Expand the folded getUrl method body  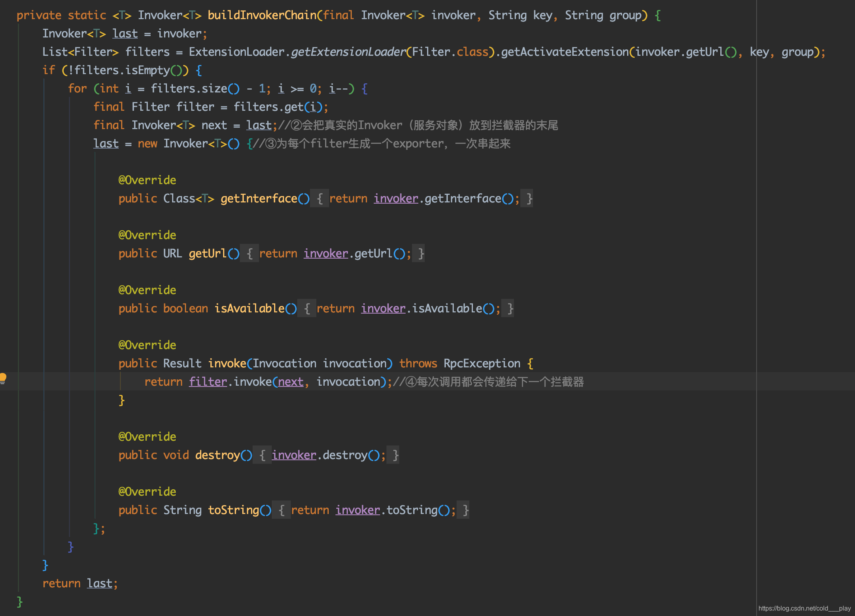point(249,253)
